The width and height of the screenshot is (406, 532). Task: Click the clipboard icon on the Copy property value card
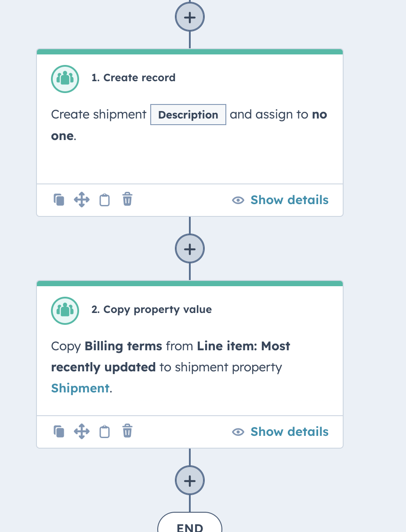(x=104, y=431)
